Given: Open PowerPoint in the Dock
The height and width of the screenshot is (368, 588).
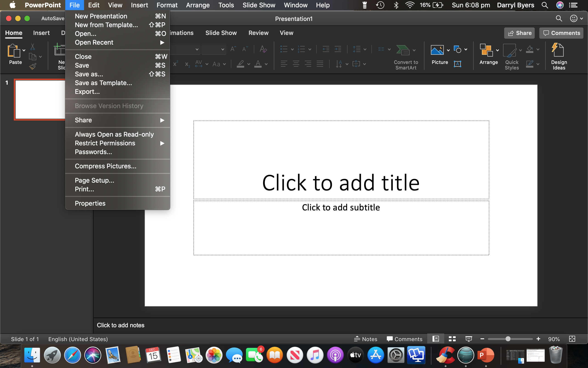Looking at the screenshot, I should pyautogui.click(x=486, y=355).
